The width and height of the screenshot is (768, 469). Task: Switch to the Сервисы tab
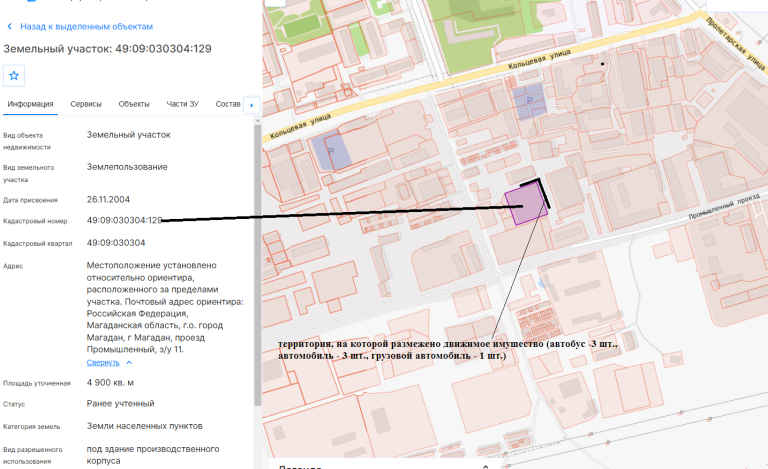tap(86, 104)
